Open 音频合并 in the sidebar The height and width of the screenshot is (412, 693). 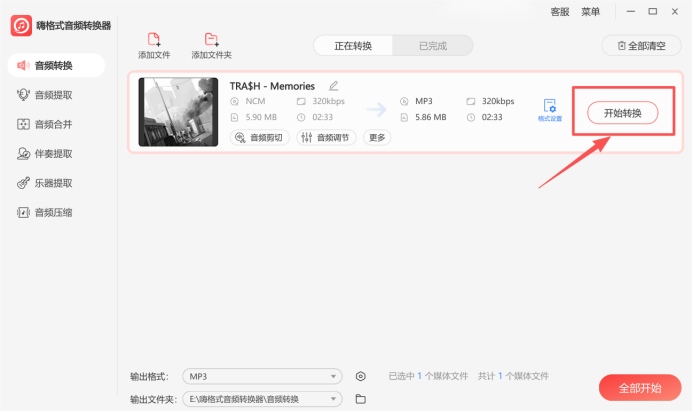pyautogui.click(x=44, y=124)
